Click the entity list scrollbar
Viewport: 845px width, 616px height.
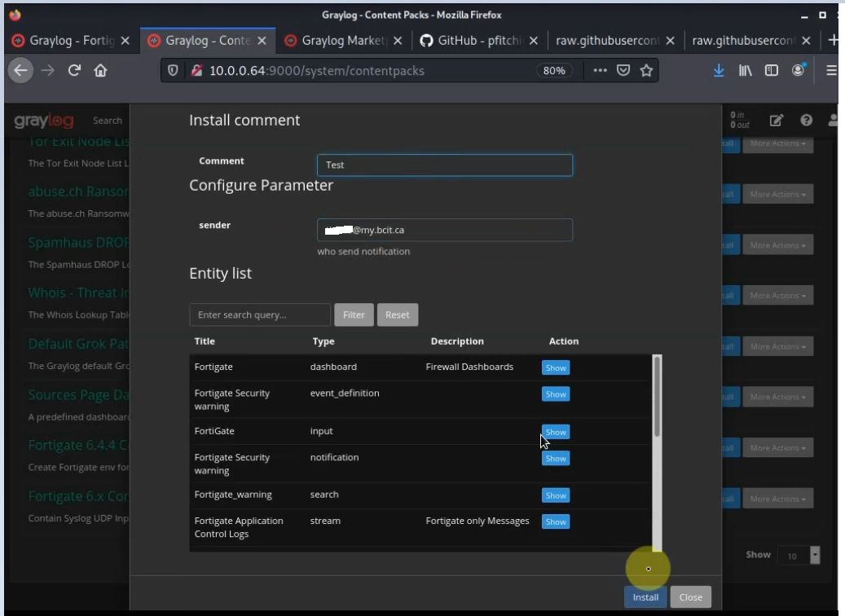(657, 396)
